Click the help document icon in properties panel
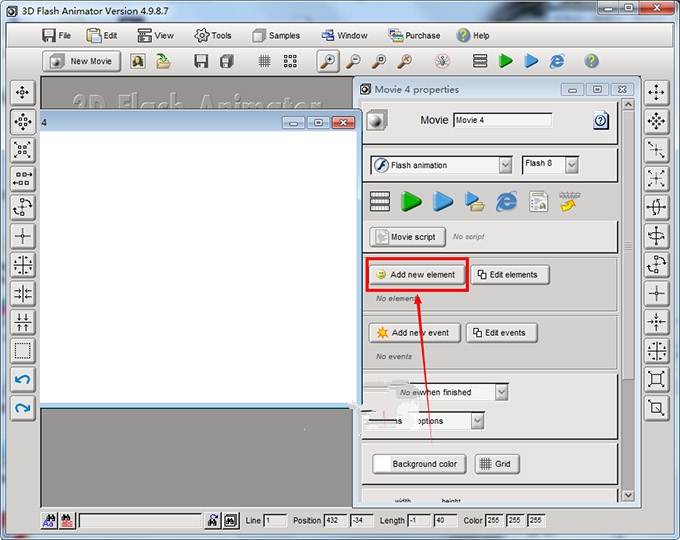The height and width of the screenshot is (540, 680). [601, 120]
